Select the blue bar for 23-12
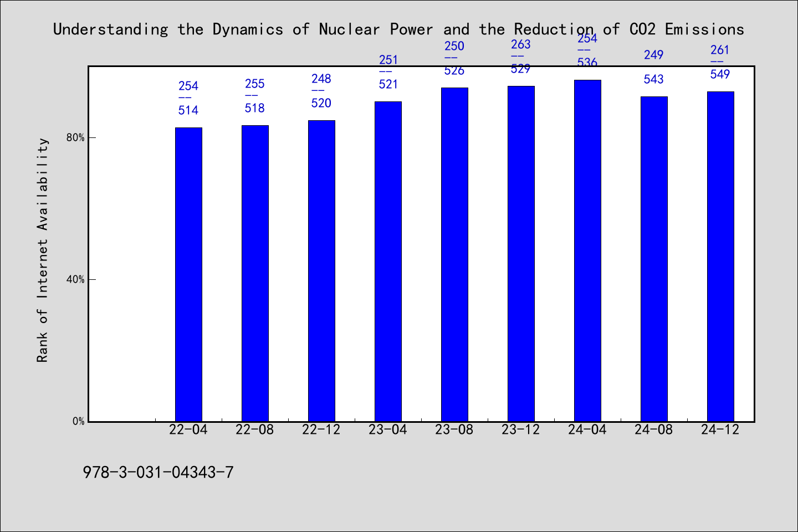The width and height of the screenshot is (798, 532). 521,254
